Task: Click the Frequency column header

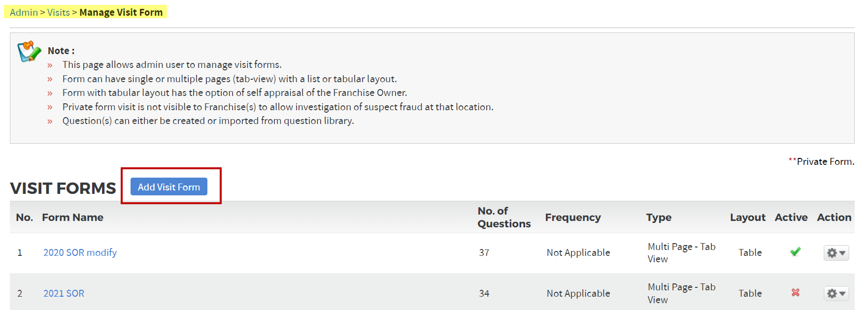Action: (x=573, y=217)
